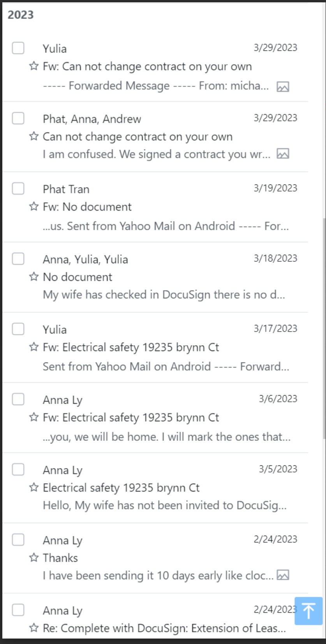Star the 'Electrical safety 19235 brynn Ct' email dated 3/5/2023
The image size is (326, 644).
tap(34, 488)
